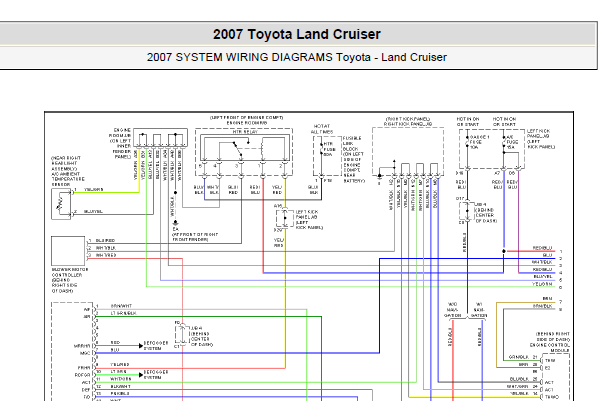Click "PNK/BLU" wire label at pin 13
This screenshot has width=607, height=401.
[120, 393]
